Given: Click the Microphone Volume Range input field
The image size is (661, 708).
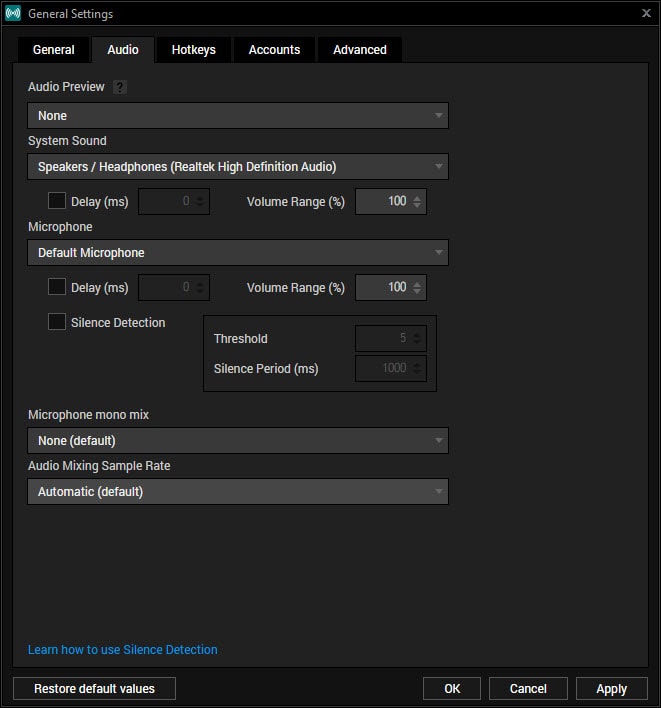Looking at the screenshot, I should point(383,287).
